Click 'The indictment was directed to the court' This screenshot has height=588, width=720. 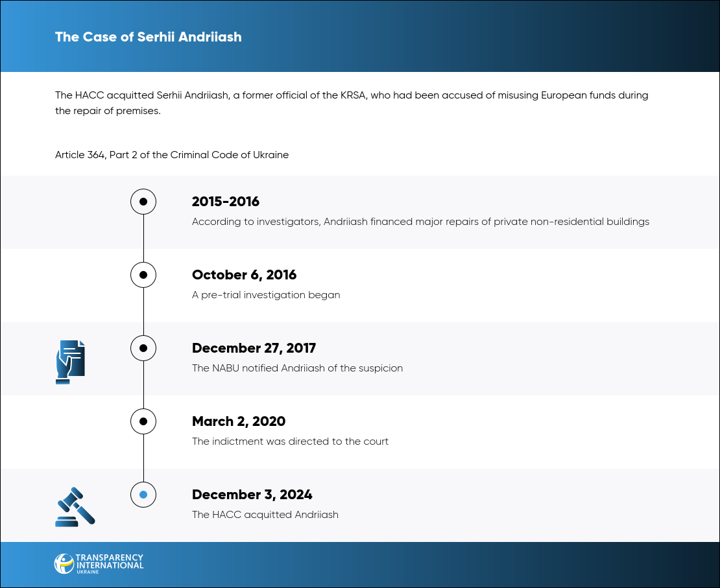[x=290, y=441]
